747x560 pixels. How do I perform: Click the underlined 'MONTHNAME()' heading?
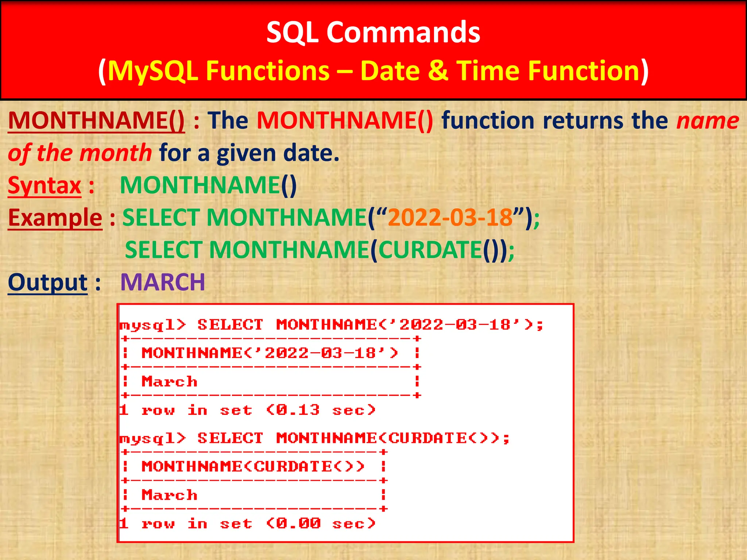point(96,120)
